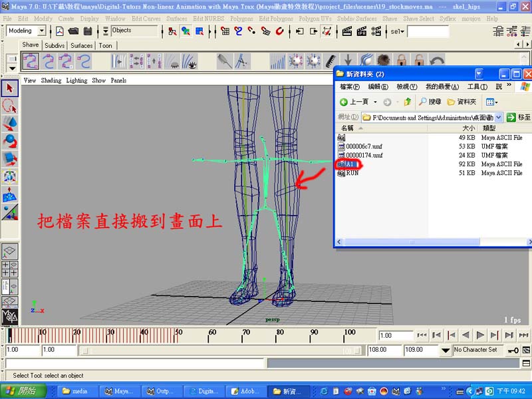
Task: Click the Explorer Back button
Action: [354, 102]
